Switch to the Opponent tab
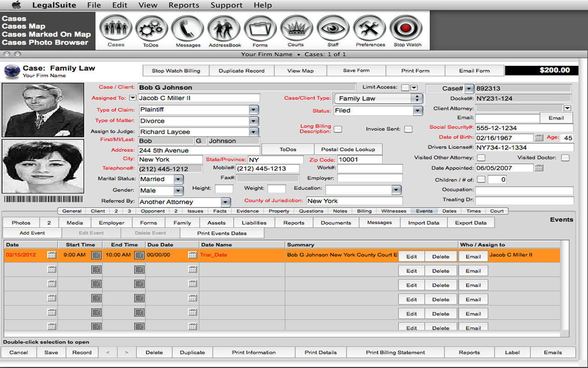The image size is (588, 368). tap(153, 211)
